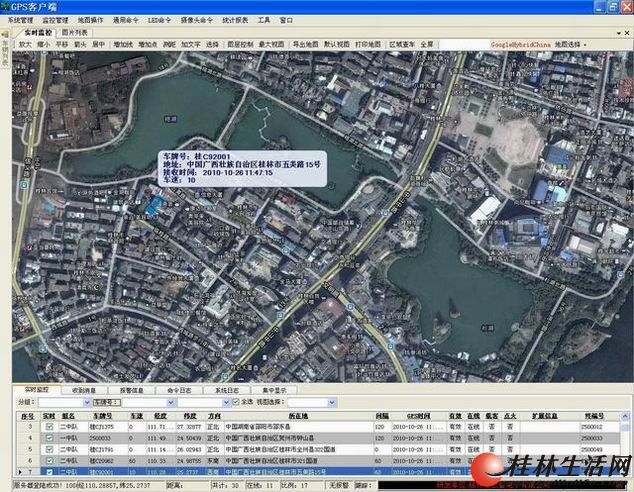The image size is (634, 492).
Task: Expand the dropdown left of 全选 checkbox
Action: click(x=226, y=402)
